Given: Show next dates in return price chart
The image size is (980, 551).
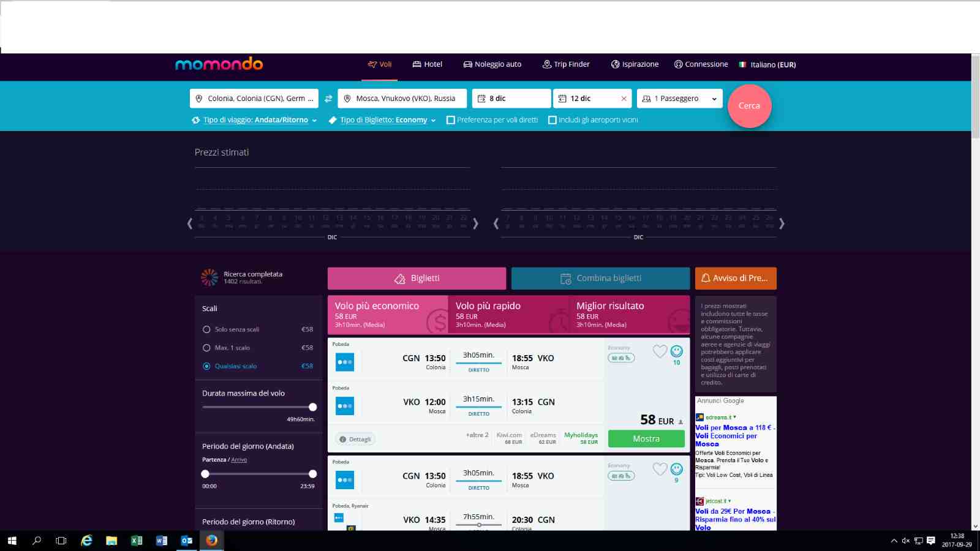Looking at the screenshot, I should coord(782,223).
